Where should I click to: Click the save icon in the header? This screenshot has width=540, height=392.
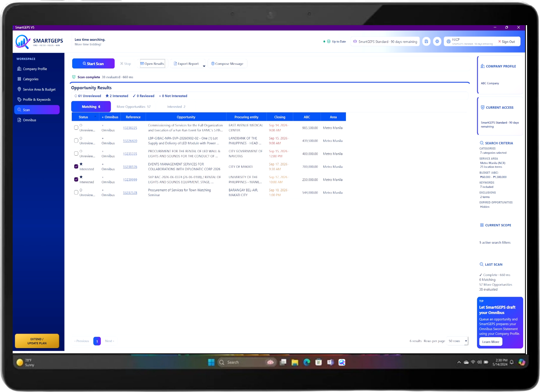coord(426,41)
